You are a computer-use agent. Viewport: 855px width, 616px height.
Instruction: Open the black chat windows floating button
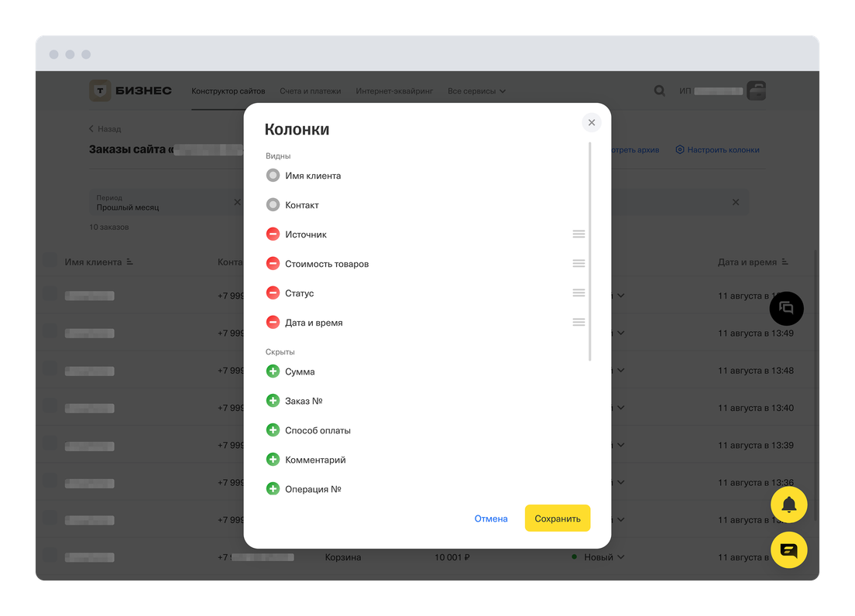(x=786, y=308)
